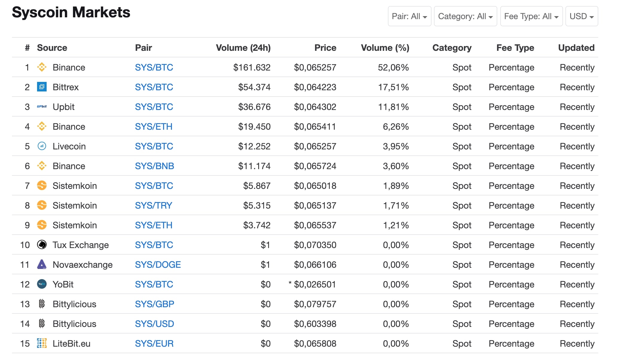Click the LiteBit.eu exchange name
The height and width of the screenshot is (364, 621).
point(71,344)
